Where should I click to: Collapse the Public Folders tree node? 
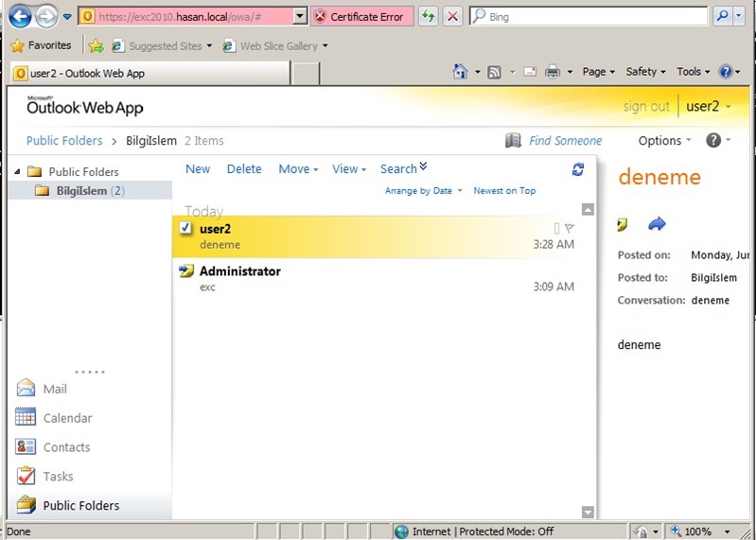point(18,172)
